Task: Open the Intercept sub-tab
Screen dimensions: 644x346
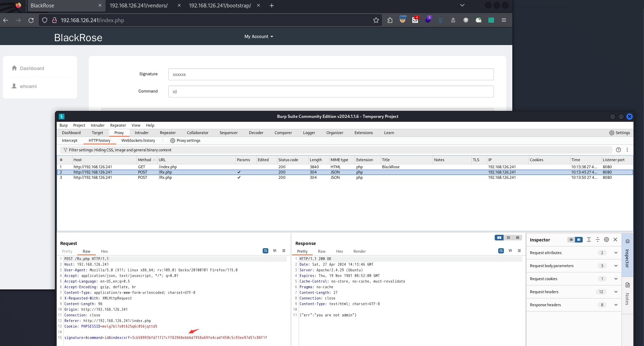Action: [x=70, y=140]
